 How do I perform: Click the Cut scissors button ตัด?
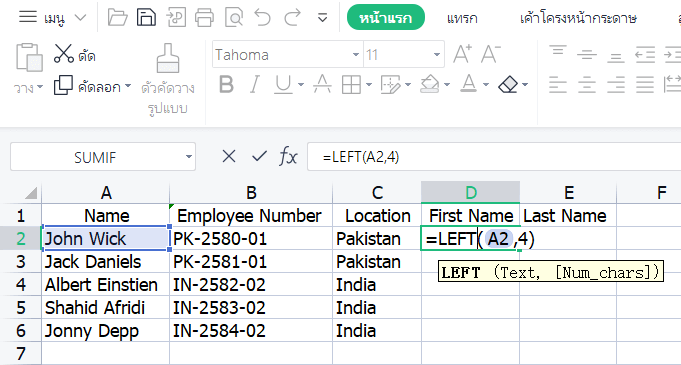[x=74, y=55]
